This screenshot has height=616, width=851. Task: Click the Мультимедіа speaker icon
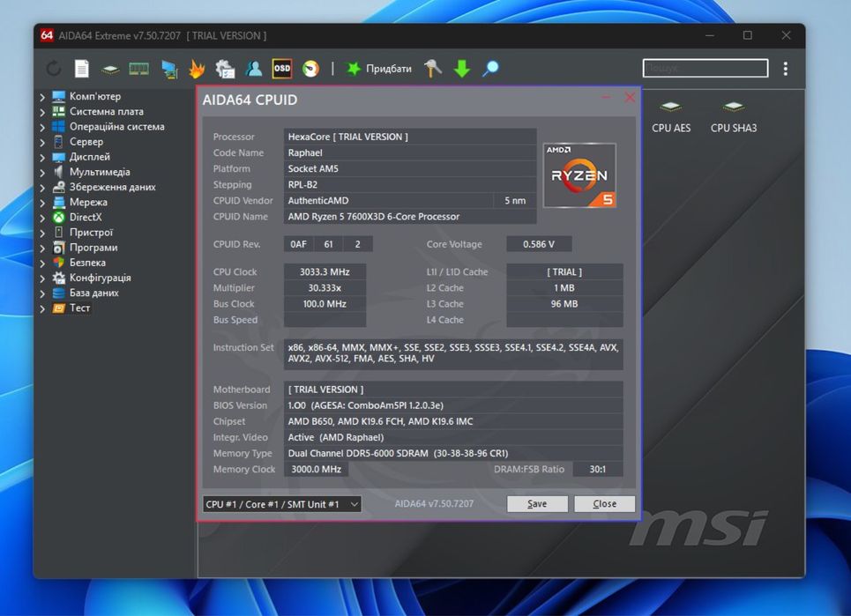tap(58, 173)
